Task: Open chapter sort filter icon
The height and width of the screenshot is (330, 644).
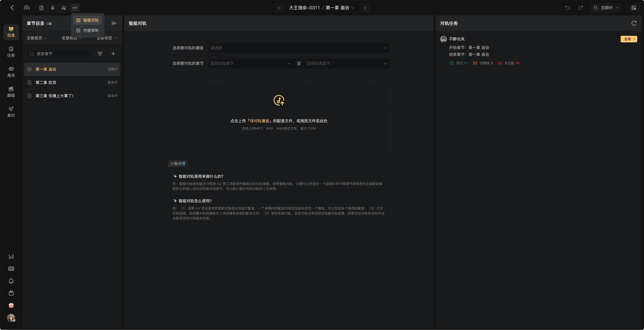Action: (x=100, y=54)
